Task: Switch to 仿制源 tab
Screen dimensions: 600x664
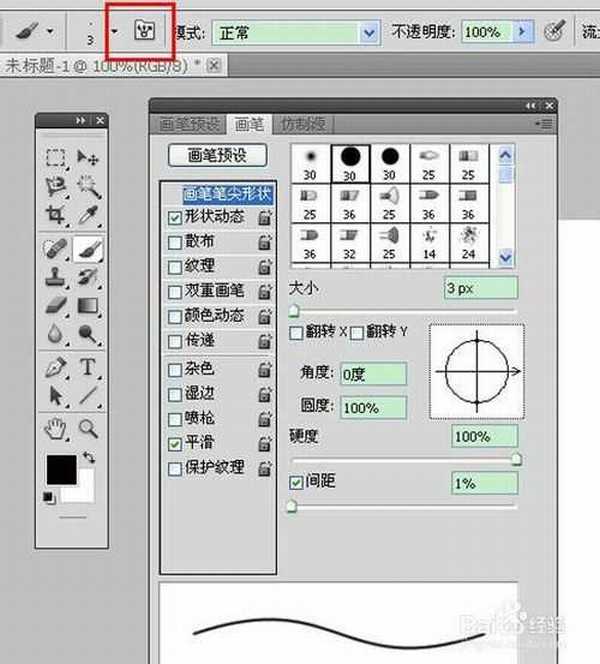Action: [303, 124]
